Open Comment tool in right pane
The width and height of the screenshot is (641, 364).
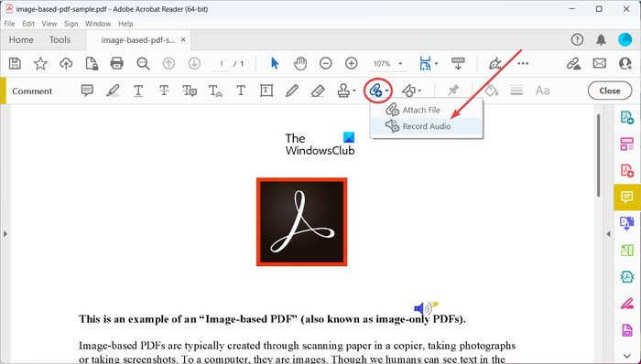tap(627, 198)
